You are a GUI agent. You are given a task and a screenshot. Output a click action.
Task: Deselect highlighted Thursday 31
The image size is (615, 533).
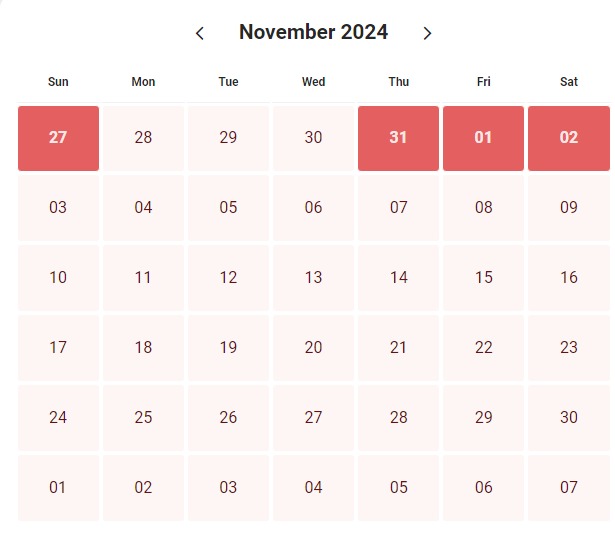tap(398, 138)
